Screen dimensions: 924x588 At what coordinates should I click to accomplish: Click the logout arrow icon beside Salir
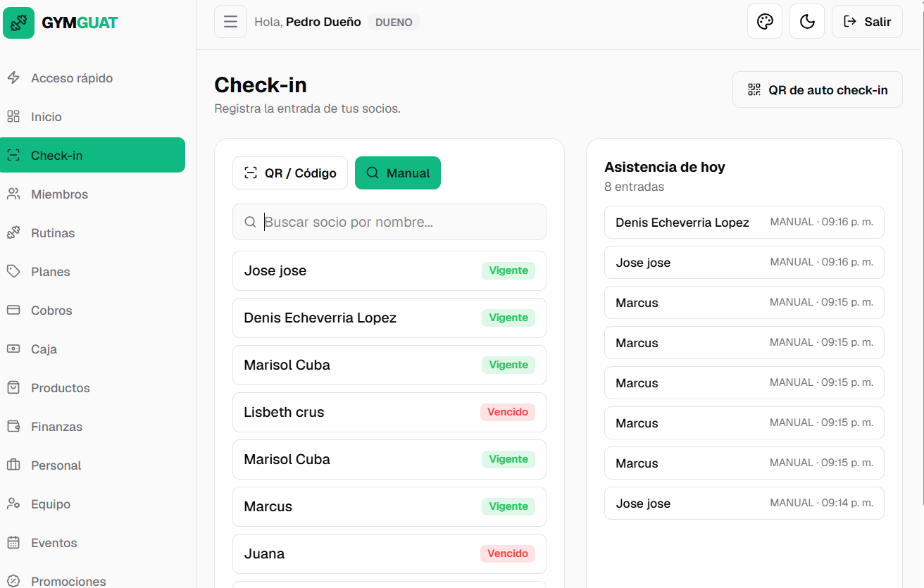tap(850, 22)
